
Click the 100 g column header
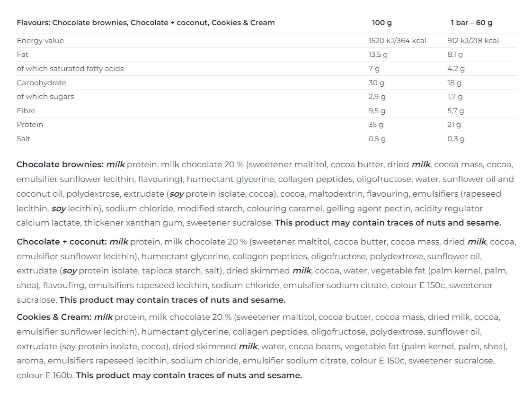pyautogui.click(x=381, y=23)
